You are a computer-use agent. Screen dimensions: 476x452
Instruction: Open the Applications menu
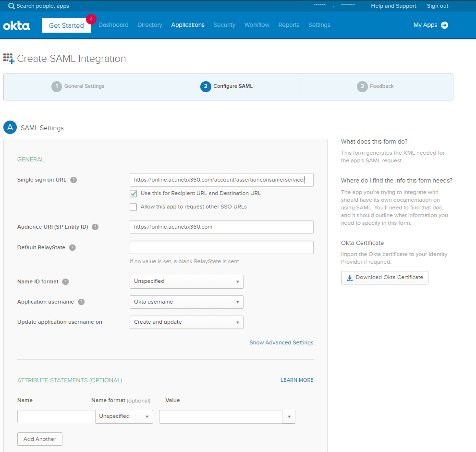pyautogui.click(x=188, y=25)
